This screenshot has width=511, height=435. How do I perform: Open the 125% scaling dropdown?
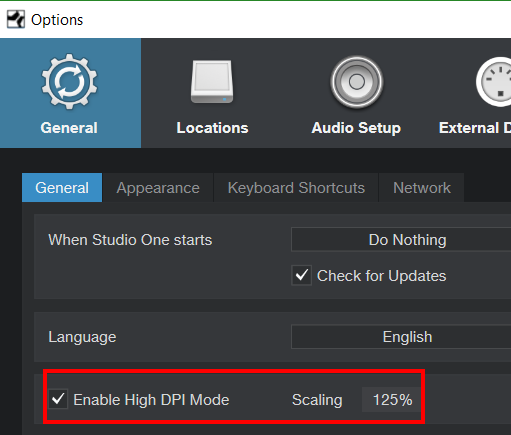point(392,400)
